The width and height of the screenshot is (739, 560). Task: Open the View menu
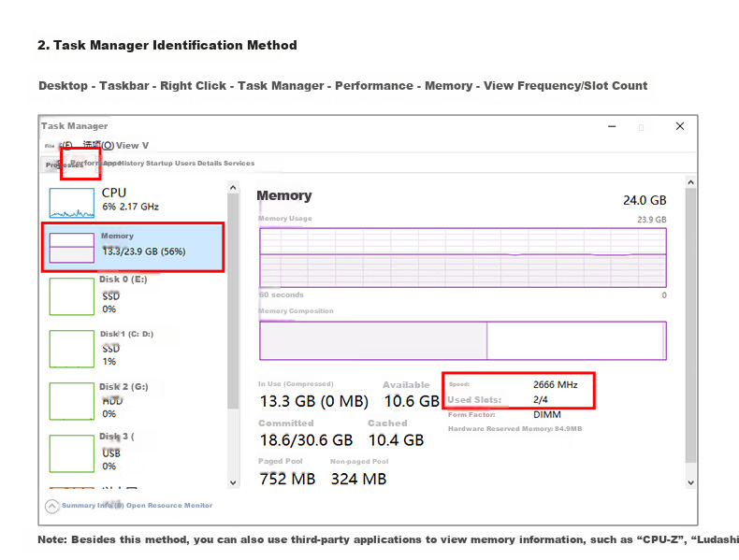point(132,146)
